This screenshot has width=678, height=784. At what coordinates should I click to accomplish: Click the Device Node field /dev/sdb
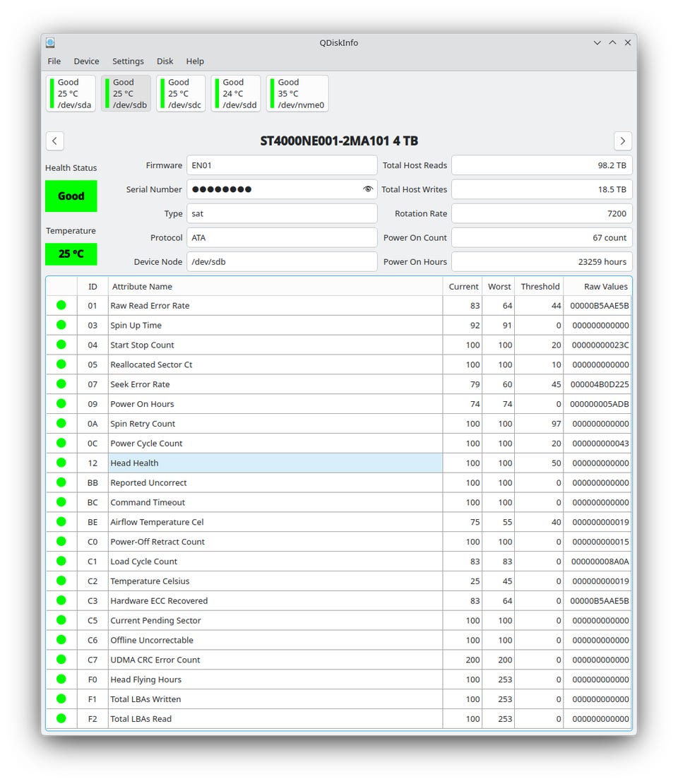tap(282, 261)
